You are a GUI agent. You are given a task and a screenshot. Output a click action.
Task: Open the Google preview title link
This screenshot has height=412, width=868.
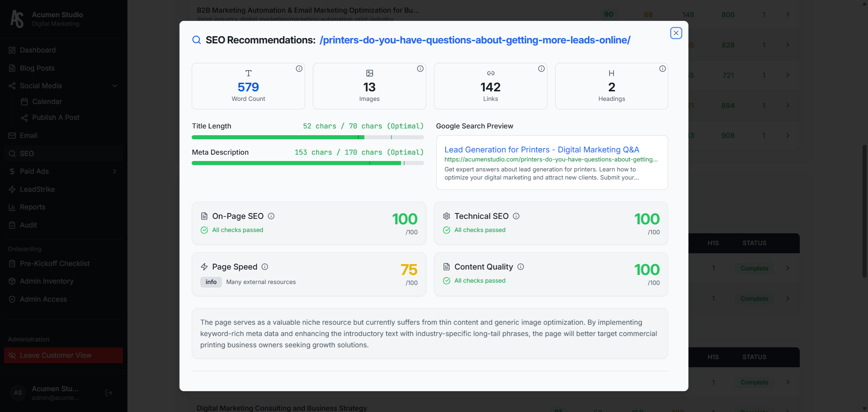542,150
